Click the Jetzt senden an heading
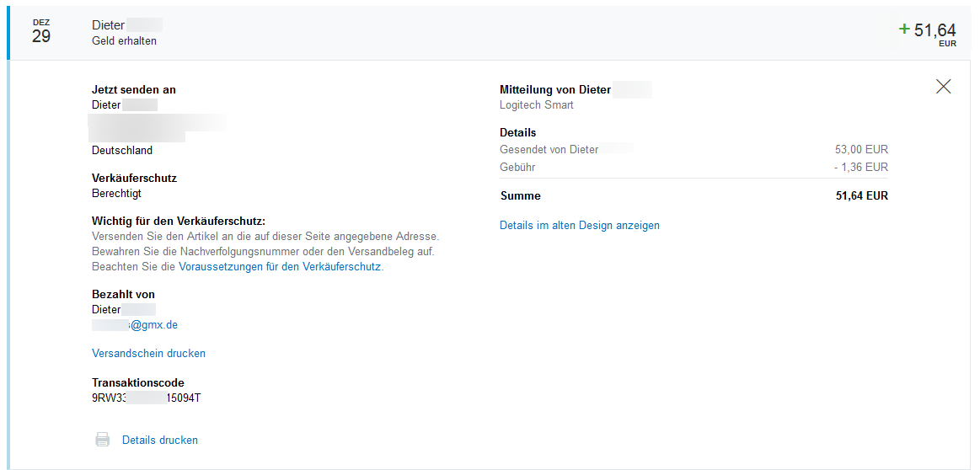980x470 pixels. point(134,89)
